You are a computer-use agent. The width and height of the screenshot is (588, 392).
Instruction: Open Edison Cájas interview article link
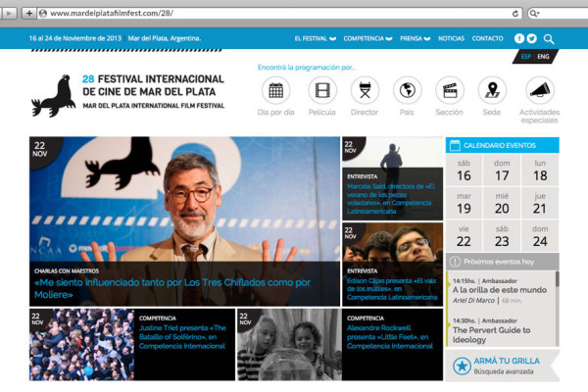pos(392,289)
